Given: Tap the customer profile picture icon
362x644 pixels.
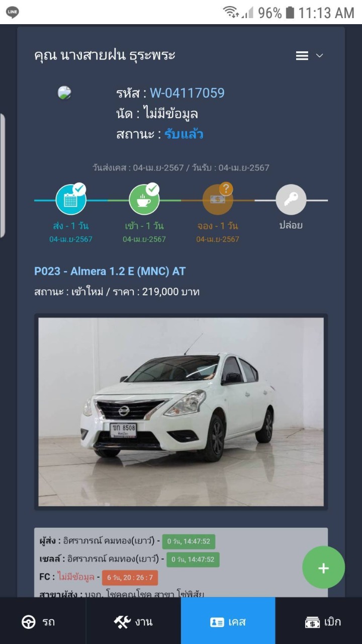Looking at the screenshot, I should [64, 93].
